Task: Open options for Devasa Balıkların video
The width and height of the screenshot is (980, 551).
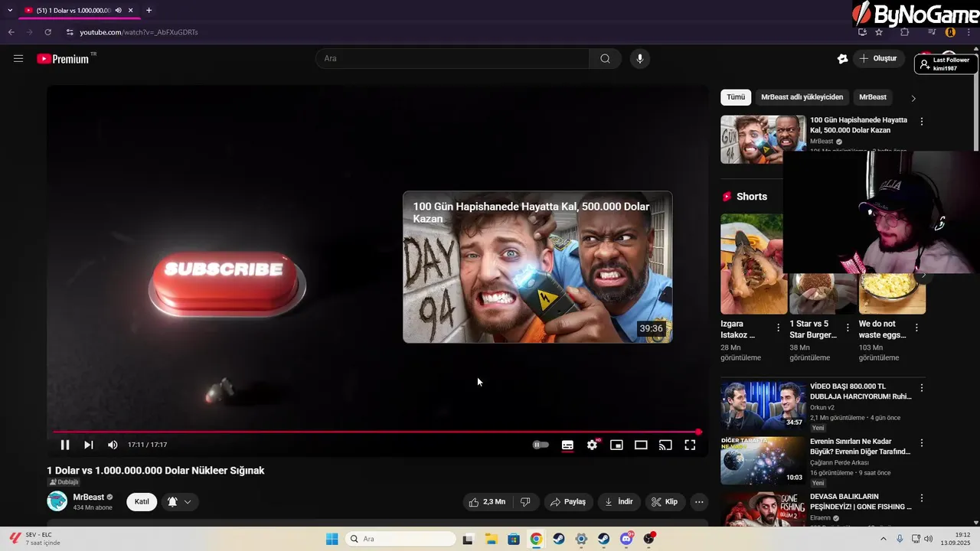Action: [x=922, y=498]
